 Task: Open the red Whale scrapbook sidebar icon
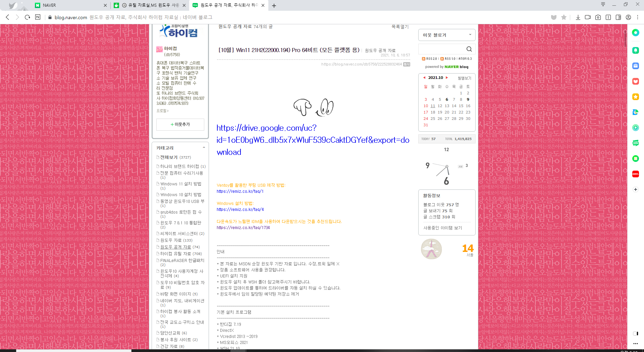635,81
